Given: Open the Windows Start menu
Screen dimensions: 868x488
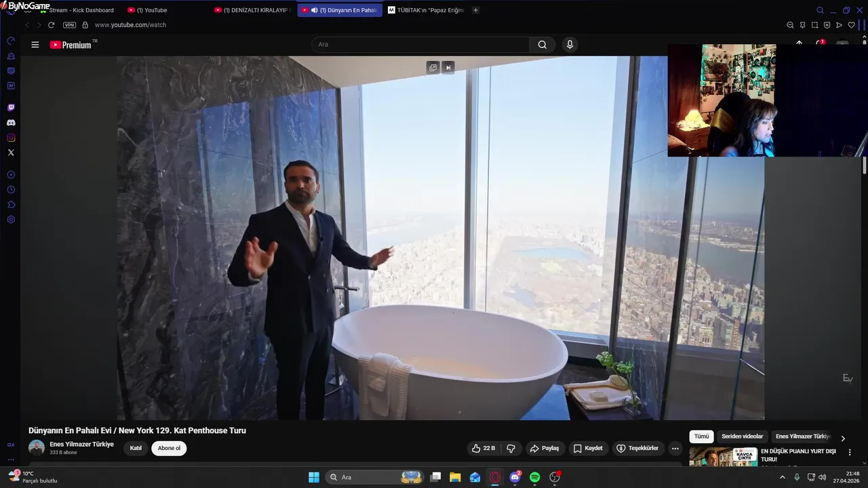Looking at the screenshot, I should [314, 477].
